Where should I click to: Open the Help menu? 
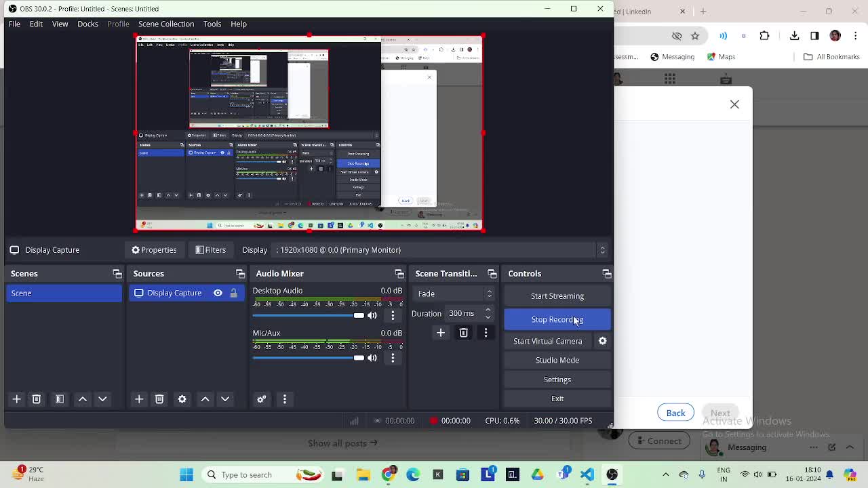point(239,24)
